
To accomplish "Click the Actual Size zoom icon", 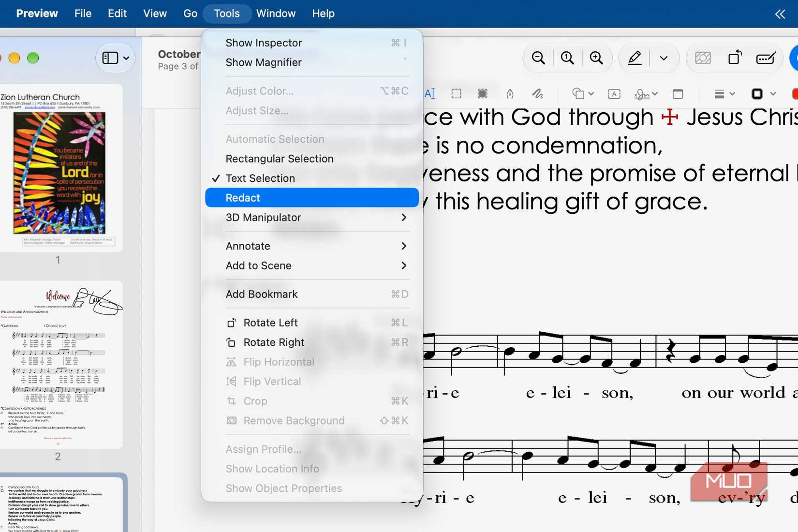I will [x=567, y=58].
